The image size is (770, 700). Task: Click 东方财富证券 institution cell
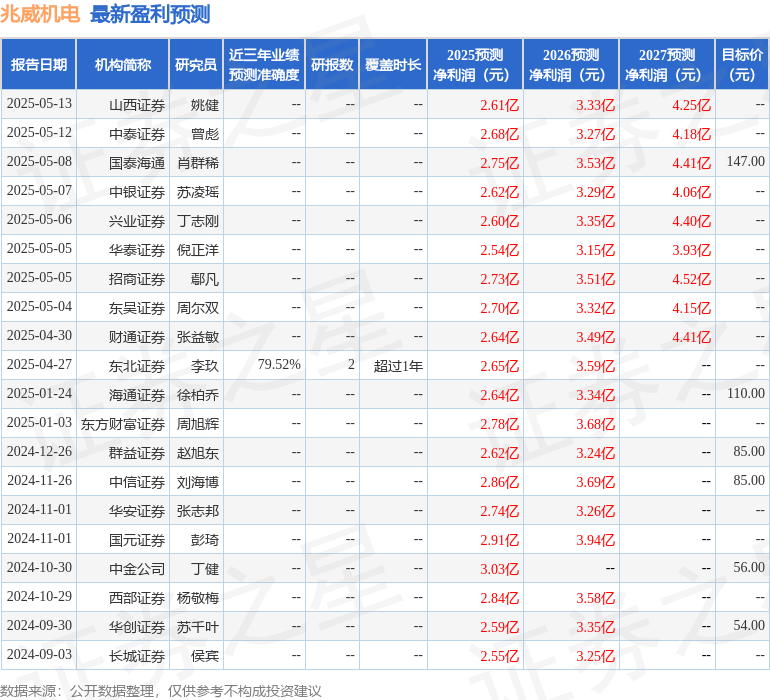point(123,424)
